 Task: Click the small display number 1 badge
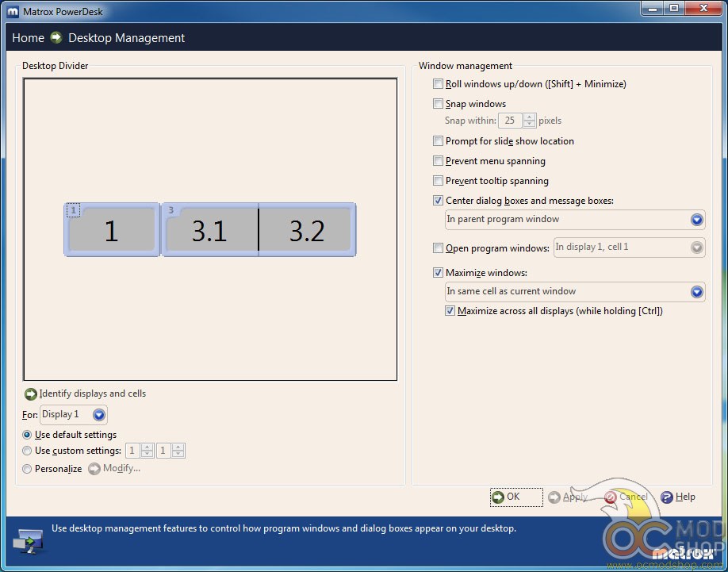pyautogui.click(x=74, y=210)
